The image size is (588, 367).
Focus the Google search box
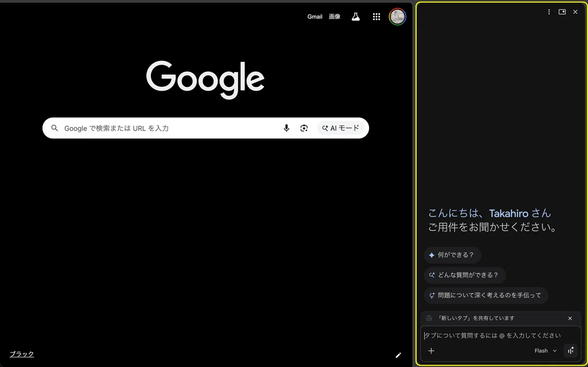[206, 128]
